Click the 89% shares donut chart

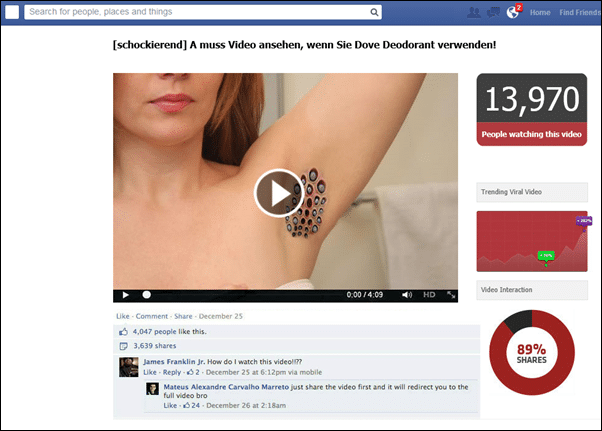point(532,352)
